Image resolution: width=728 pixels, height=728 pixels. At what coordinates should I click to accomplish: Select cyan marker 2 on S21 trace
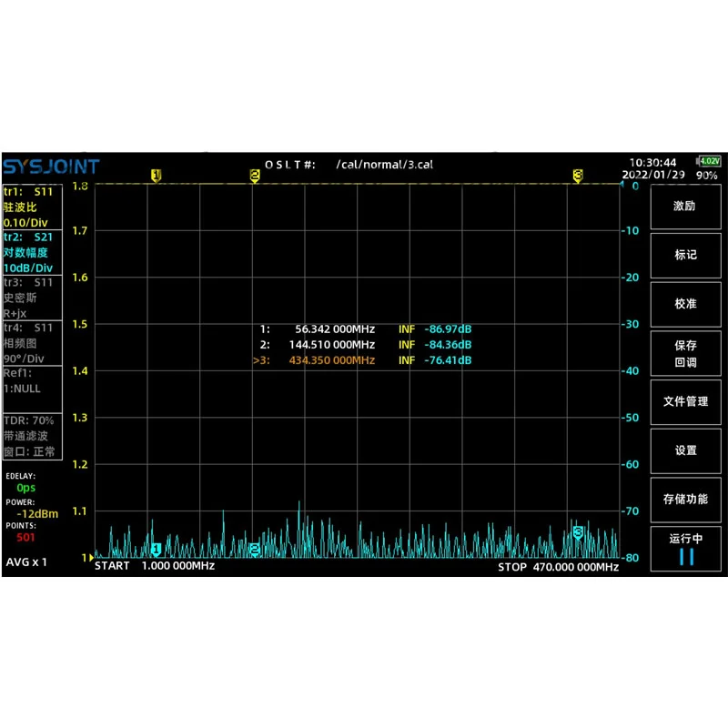[x=255, y=550]
